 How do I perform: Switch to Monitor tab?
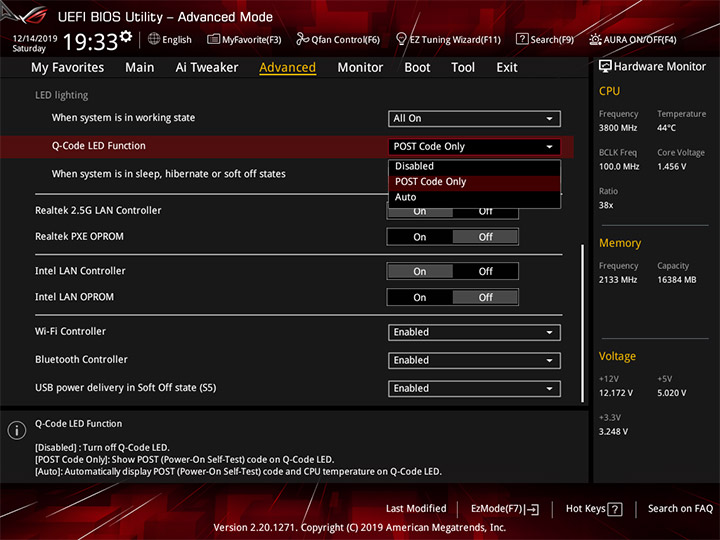[360, 68]
